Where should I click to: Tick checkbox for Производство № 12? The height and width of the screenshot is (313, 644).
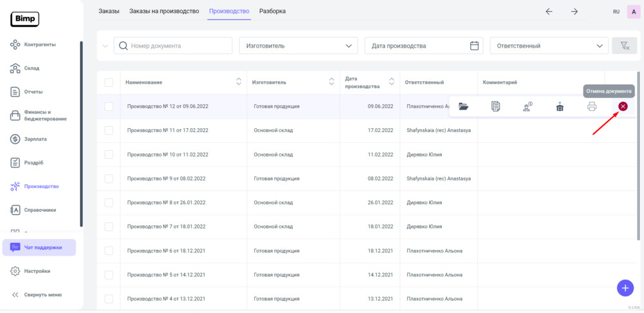[109, 106]
